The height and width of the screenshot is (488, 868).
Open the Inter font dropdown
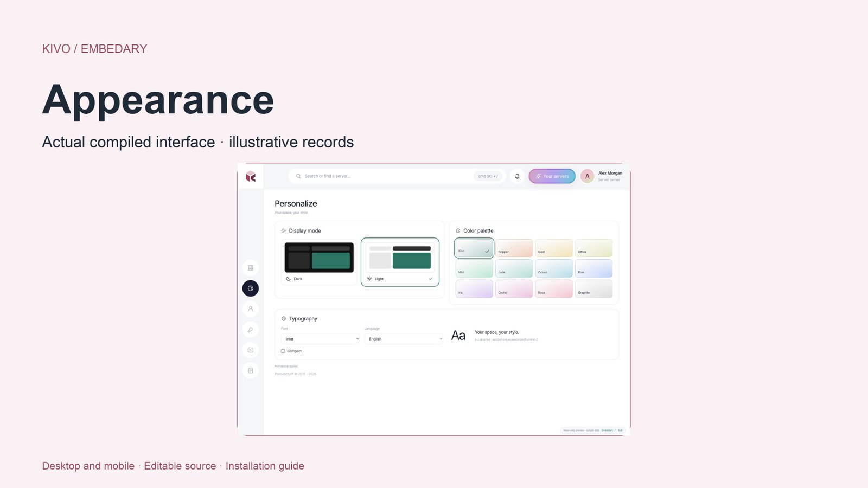[x=321, y=339]
